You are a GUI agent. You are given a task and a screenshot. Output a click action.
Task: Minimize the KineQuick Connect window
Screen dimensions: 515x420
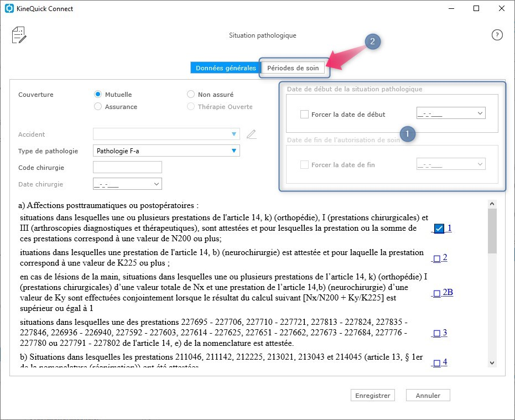[x=451, y=8]
